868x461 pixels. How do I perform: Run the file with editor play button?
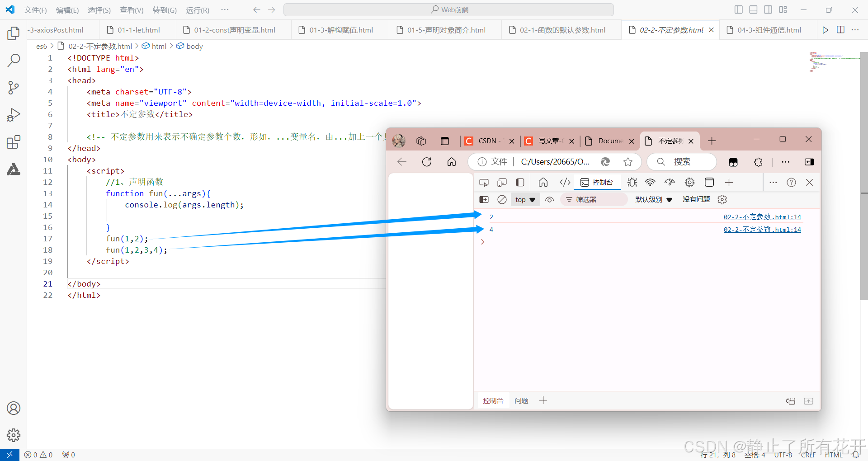826,30
